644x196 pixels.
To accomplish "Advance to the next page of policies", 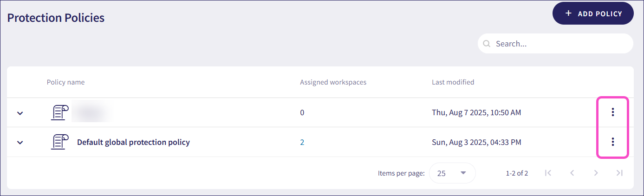I will pos(596,173).
